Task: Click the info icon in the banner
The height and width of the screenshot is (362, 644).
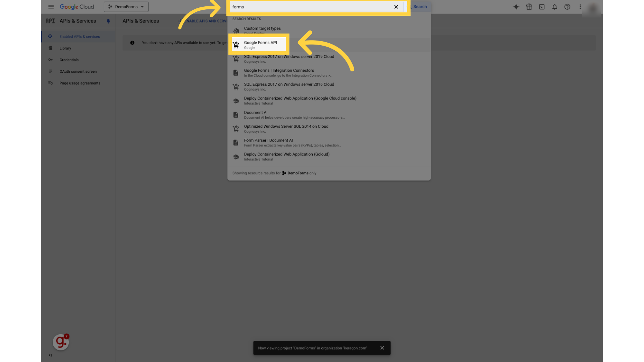Action: tap(132, 43)
